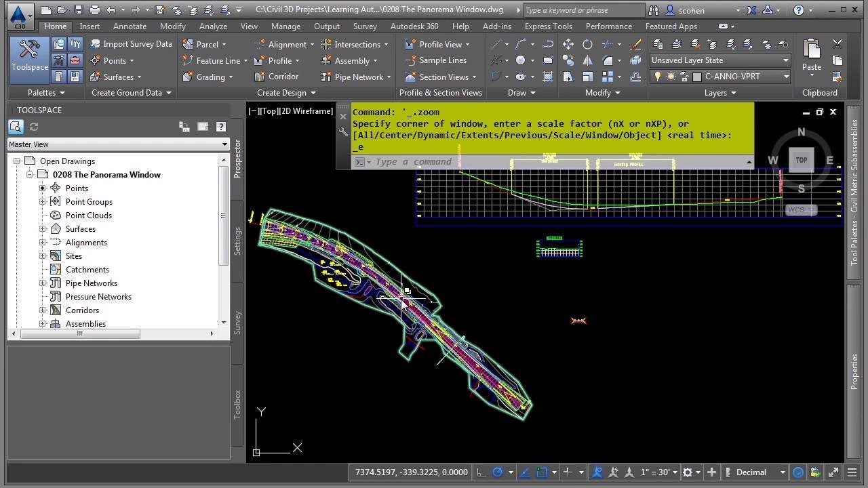Screen dimensions: 868x488
Task: Click the Toolspace refresh icon
Action: (x=34, y=127)
